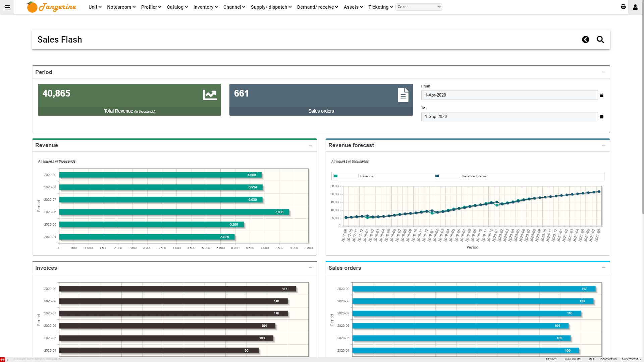Collapse the Sales orders panel

pos(604,268)
